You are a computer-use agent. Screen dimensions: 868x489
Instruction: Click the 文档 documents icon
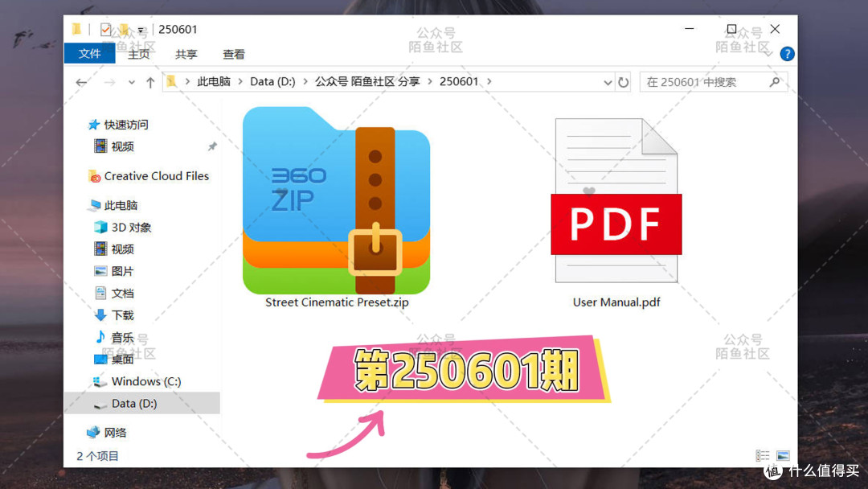click(100, 293)
